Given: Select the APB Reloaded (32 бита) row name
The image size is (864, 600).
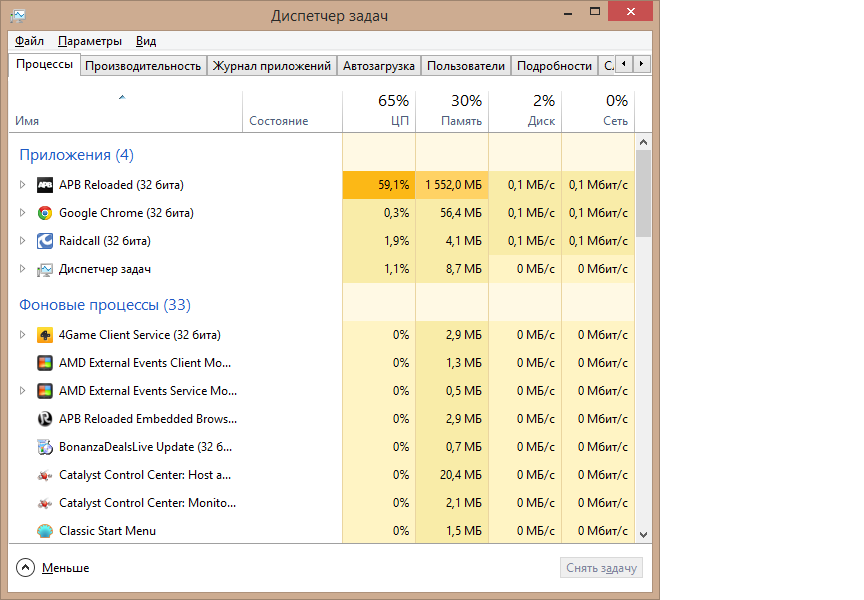Looking at the screenshot, I should tap(121, 185).
